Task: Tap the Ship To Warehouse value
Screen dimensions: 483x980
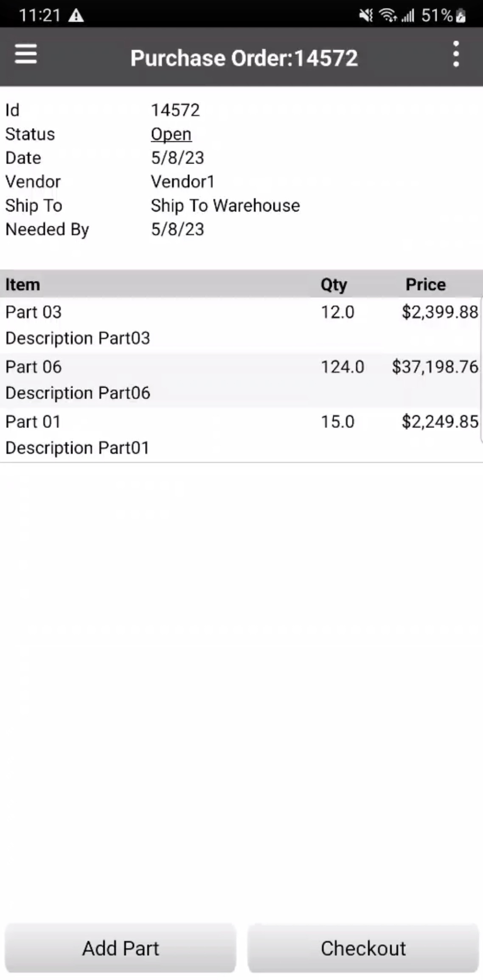Action: (225, 206)
